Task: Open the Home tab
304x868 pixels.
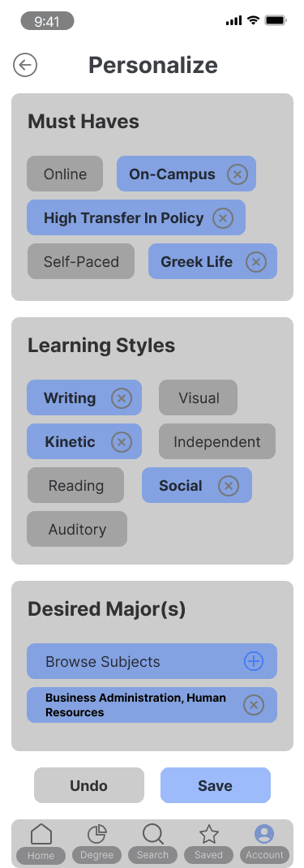Action: [41, 843]
